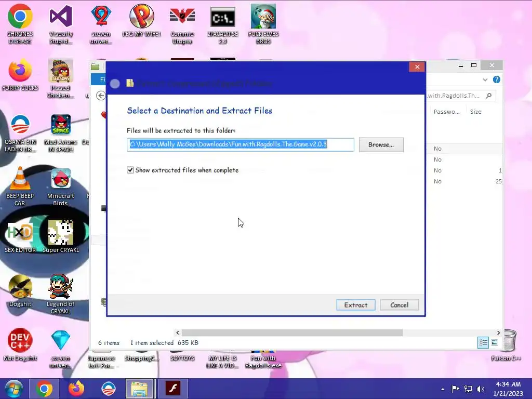Screen dimensions: 532x399
Task: Click the wizard's disabled back circle
Action: [115, 84]
